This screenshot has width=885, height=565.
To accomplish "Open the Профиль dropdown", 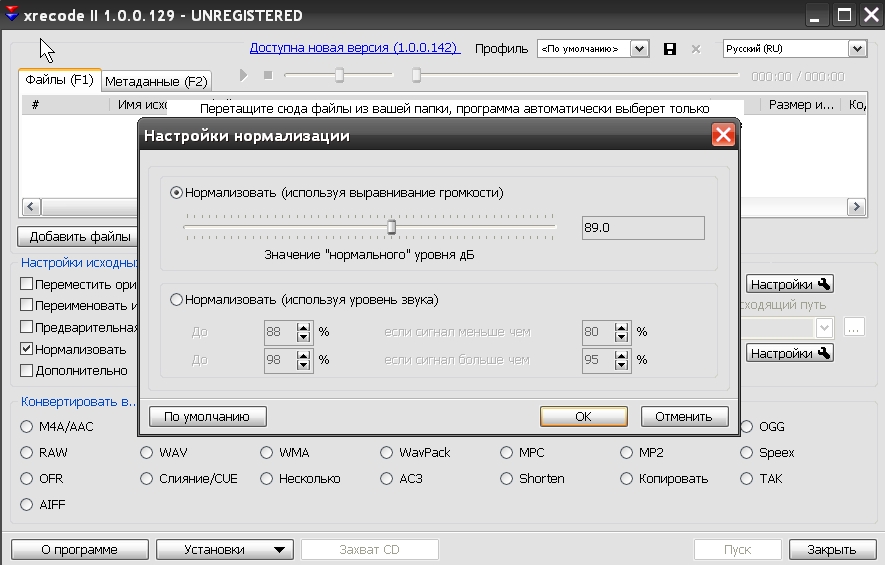I will [x=639, y=49].
